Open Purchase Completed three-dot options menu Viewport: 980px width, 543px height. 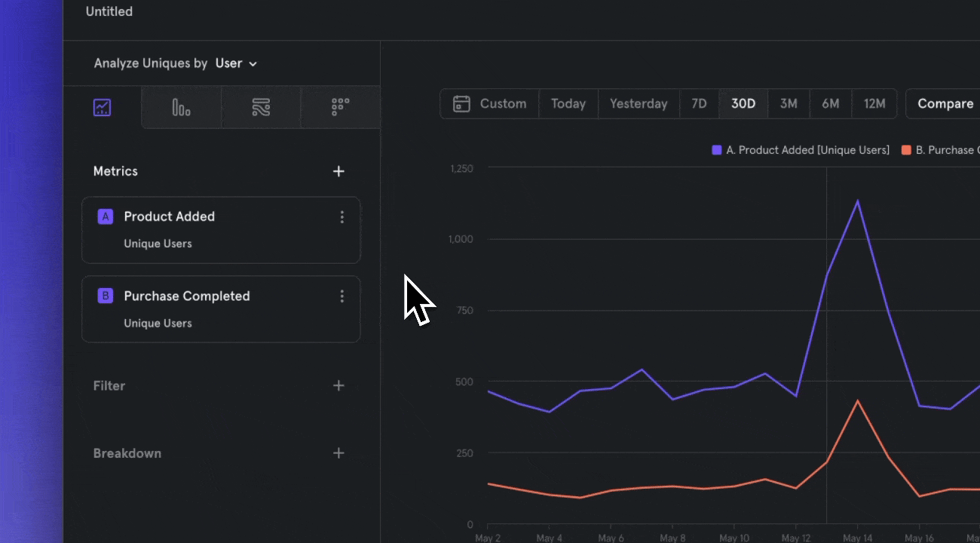[341, 296]
